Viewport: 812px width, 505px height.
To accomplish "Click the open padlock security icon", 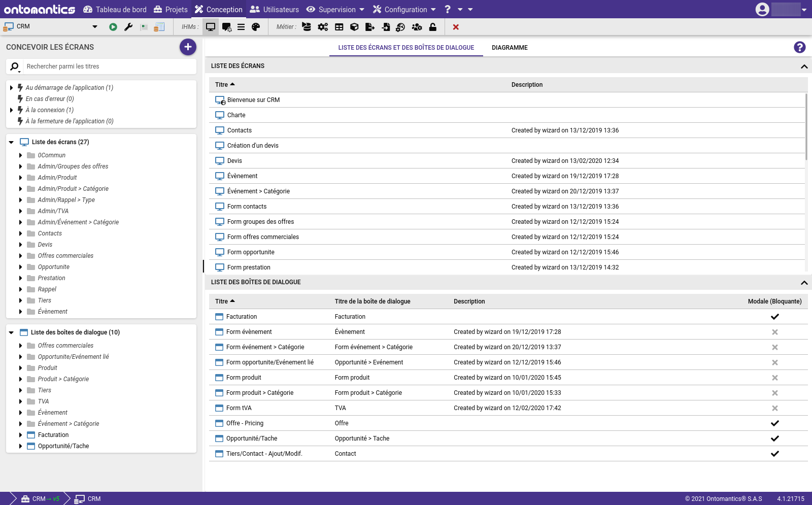I will point(432,27).
